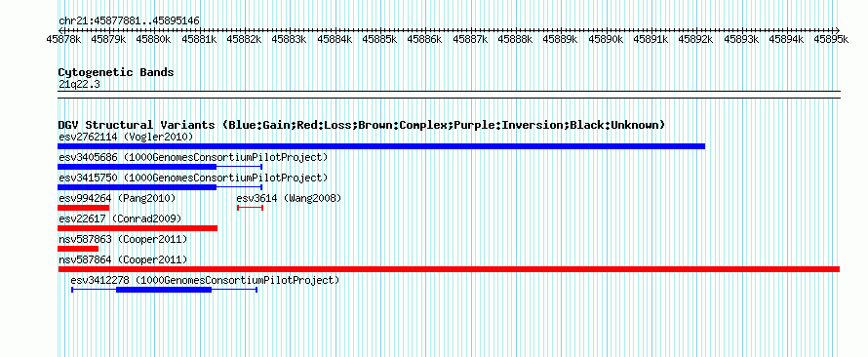Click the 45894k ruler tick label
This screenshot has width=868, height=357.
coord(787,39)
